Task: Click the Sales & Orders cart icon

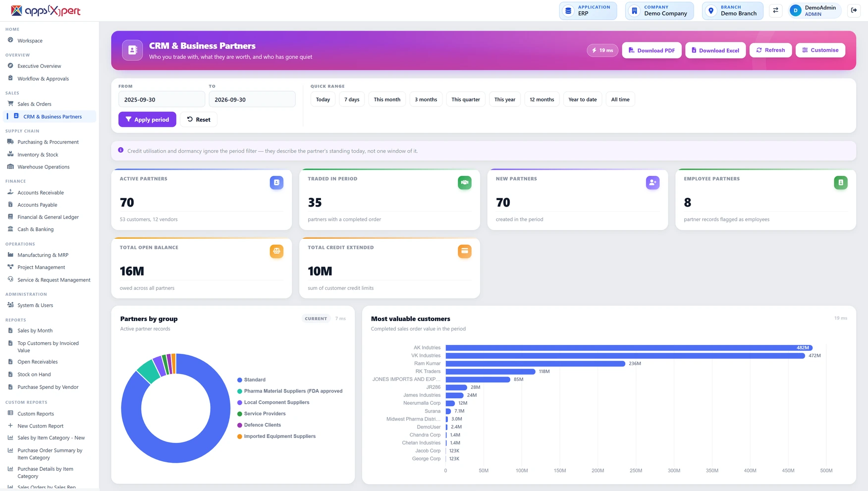Action: click(x=10, y=104)
